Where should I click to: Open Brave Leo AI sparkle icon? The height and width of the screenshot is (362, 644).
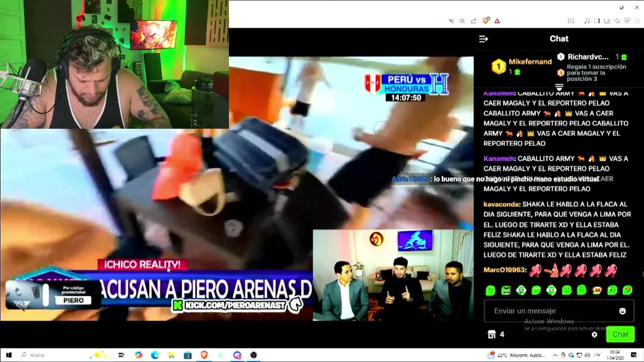[x=617, y=21]
